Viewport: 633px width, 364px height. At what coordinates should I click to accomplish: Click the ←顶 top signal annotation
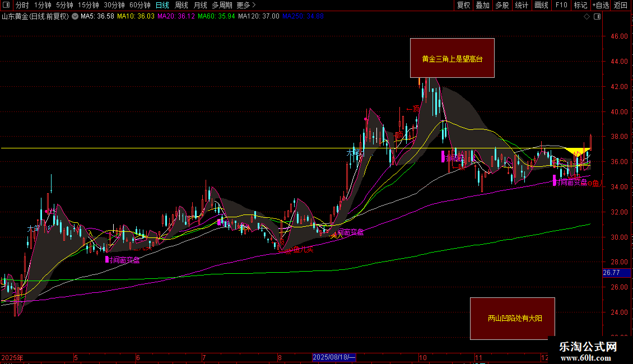(x=413, y=109)
